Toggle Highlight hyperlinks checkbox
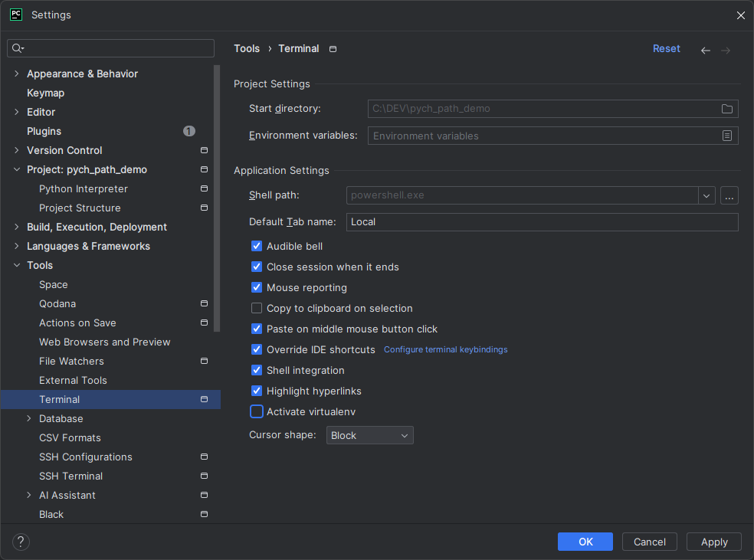Image resolution: width=754 pixels, height=560 pixels. (x=257, y=391)
